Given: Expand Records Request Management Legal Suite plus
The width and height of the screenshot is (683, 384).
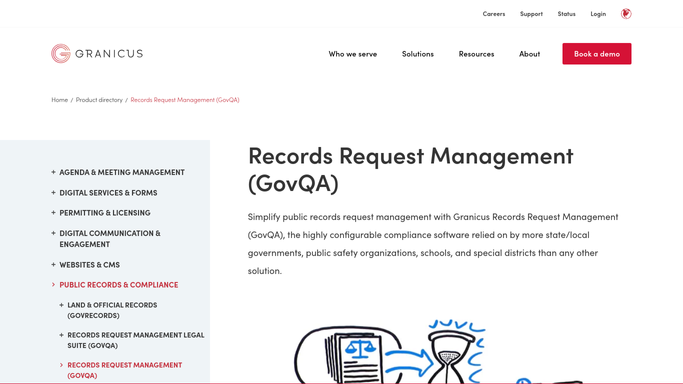Looking at the screenshot, I should click(x=61, y=335).
